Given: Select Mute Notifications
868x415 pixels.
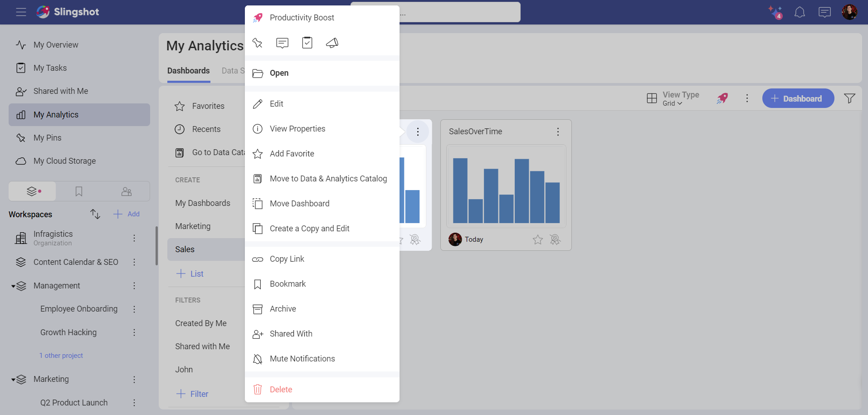Looking at the screenshot, I should click(322, 359).
